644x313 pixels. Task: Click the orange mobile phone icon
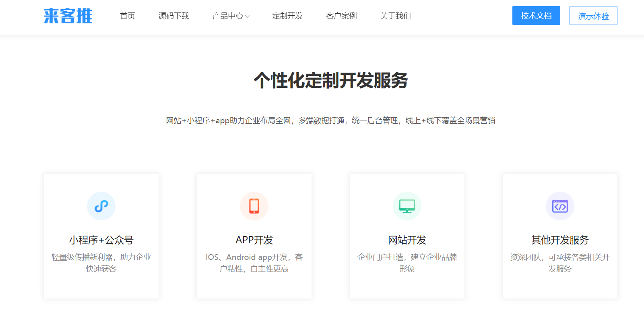click(x=254, y=206)
